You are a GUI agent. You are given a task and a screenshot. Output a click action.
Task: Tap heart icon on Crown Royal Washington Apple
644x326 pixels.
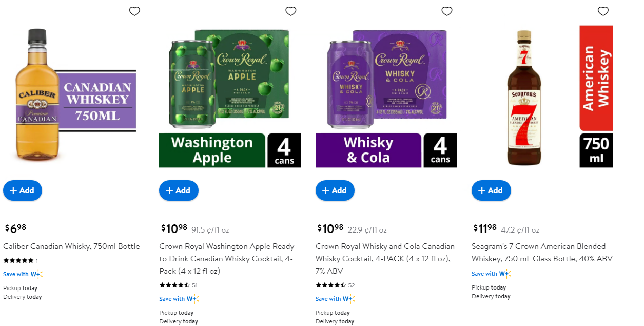(291, 11)
